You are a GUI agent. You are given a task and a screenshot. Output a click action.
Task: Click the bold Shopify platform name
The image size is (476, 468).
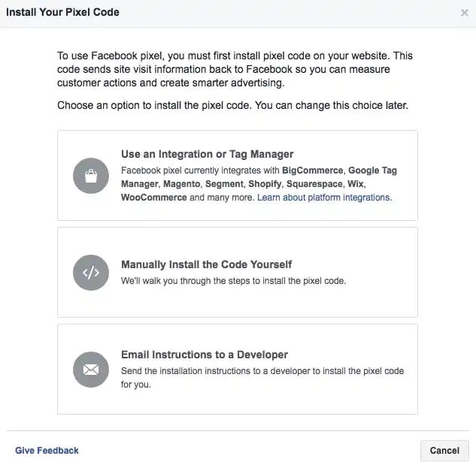pyautogui.click(x=265, y=184)
